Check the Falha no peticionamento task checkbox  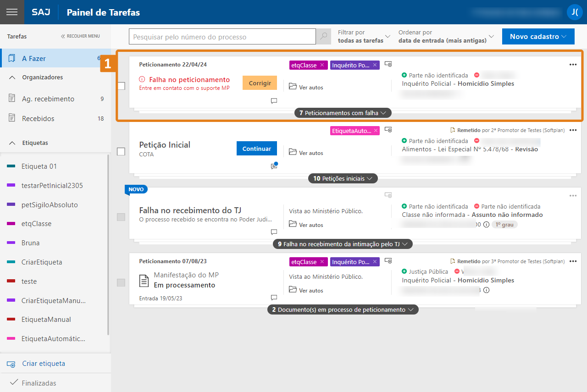point(121,86)
